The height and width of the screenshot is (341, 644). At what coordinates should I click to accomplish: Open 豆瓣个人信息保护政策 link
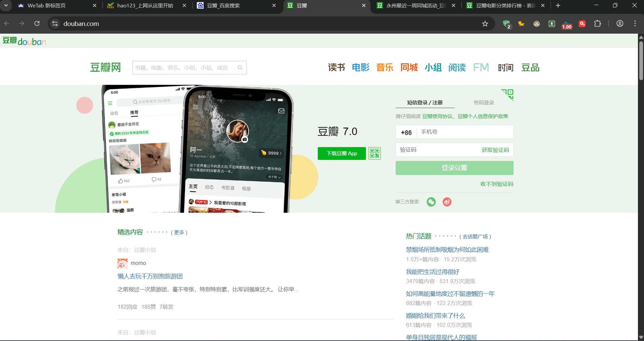click(483, 116)
